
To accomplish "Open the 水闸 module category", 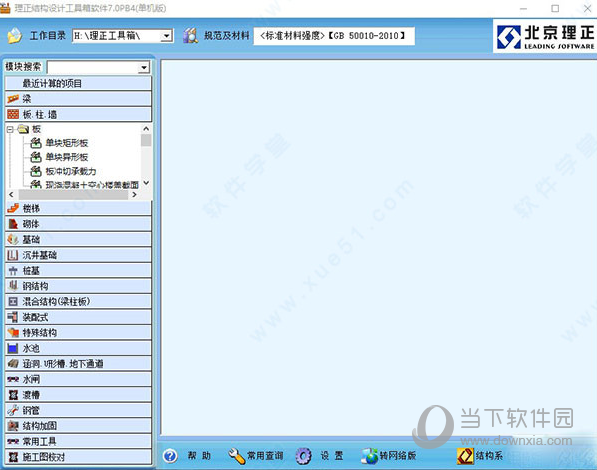I will (x=78, y=379).
